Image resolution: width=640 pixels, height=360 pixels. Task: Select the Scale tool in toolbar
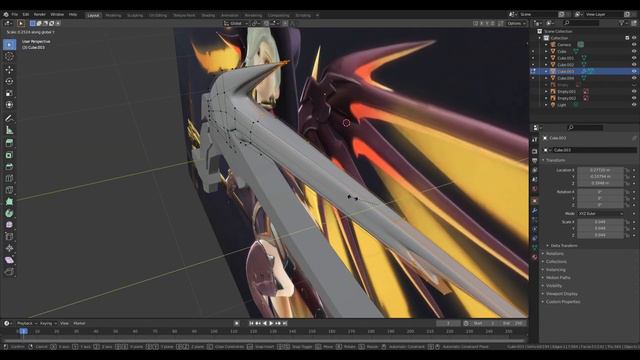[x=9, y=93]
